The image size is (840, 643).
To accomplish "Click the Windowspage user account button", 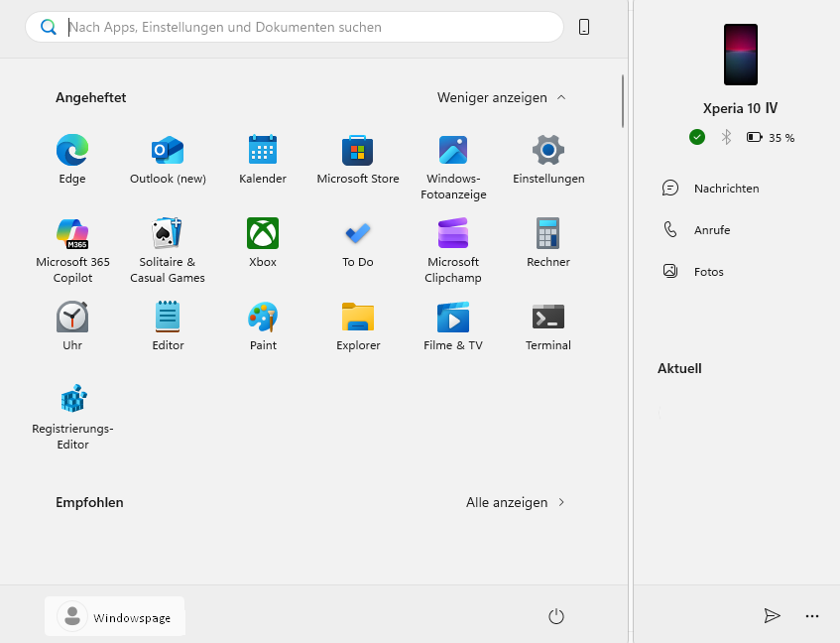I will 115,617.
